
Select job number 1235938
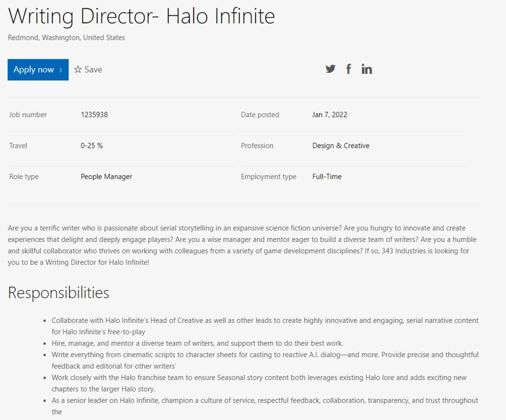point(94,115)
